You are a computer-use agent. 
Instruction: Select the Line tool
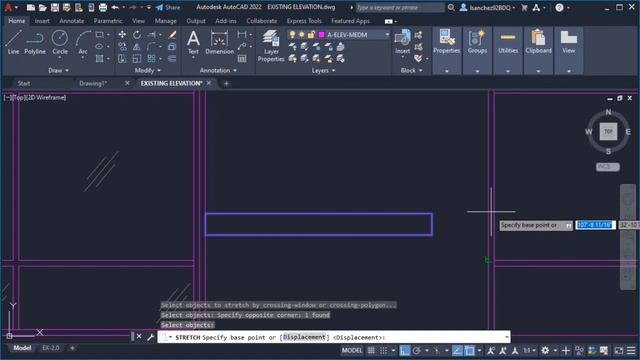pos(13,42)
